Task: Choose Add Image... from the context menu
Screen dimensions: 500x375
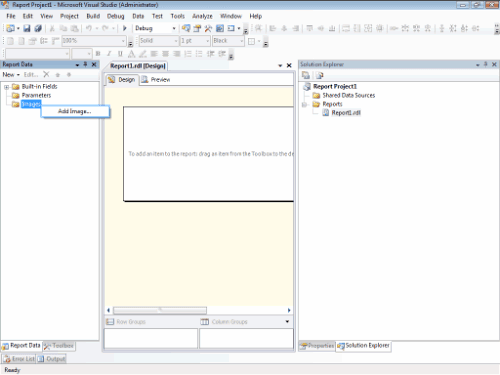Action: [x=75, y=111]
